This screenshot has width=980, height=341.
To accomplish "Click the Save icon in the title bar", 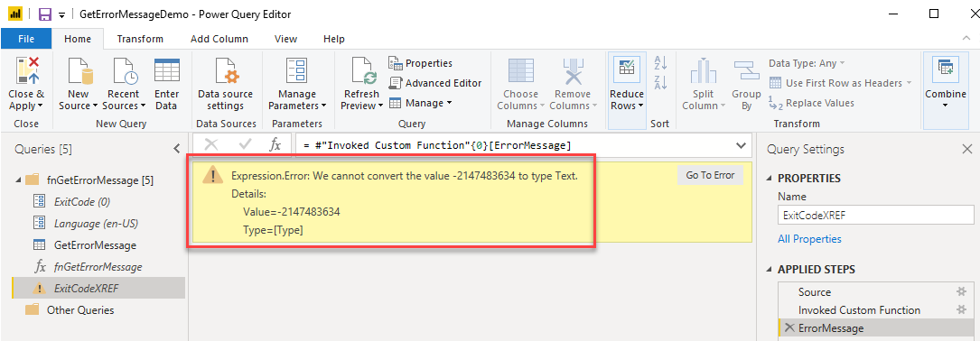I will pos(45,14).
